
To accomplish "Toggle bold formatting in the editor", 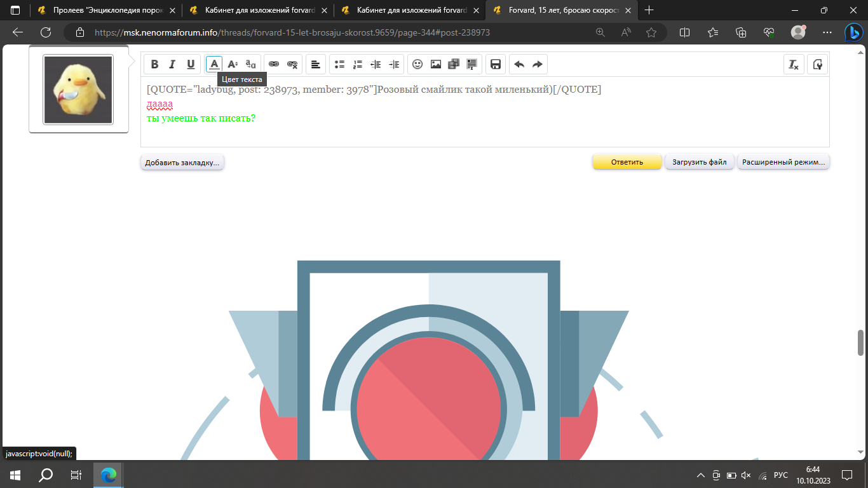I will click(x=154, y=64).
